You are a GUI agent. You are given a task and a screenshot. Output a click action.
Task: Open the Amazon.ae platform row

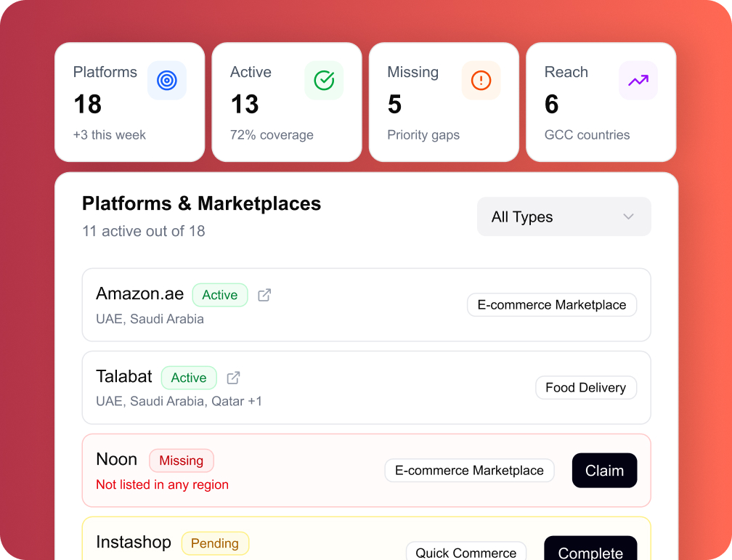point(367,304)
